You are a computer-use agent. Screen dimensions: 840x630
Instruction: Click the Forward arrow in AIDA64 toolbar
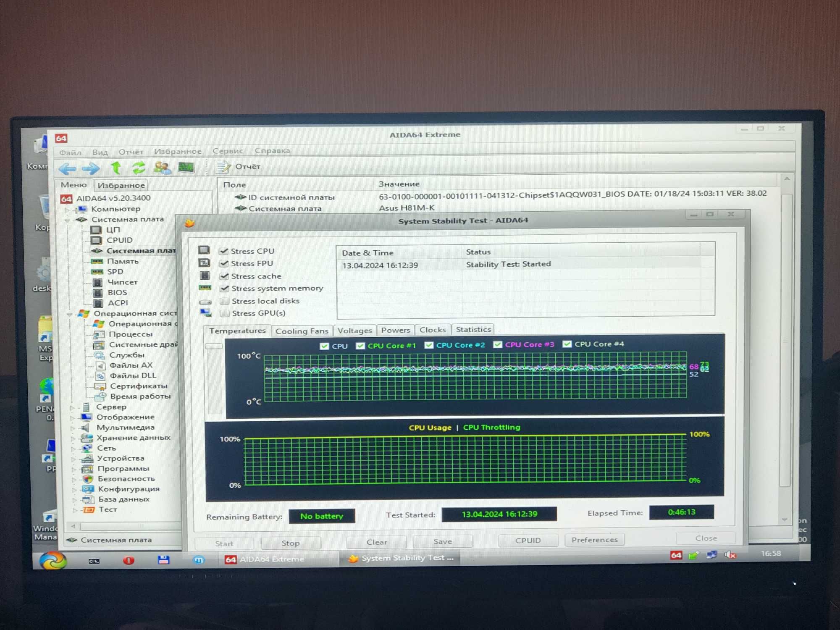pos(91,169)
